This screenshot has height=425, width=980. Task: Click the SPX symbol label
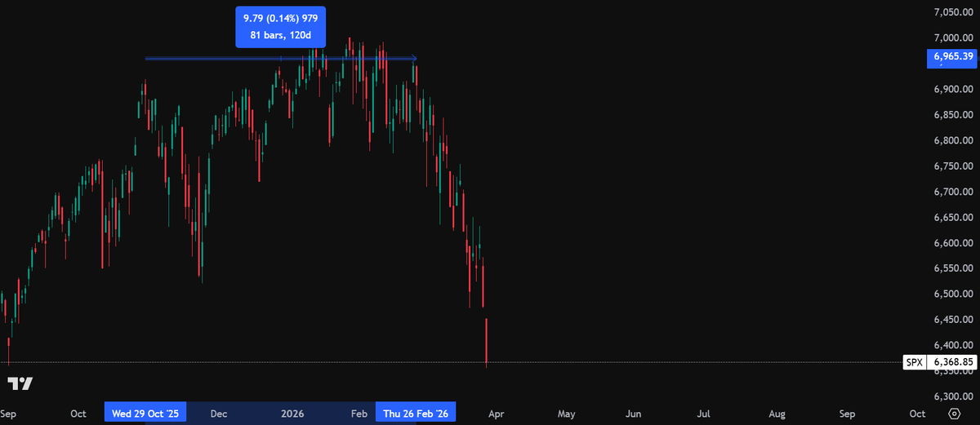coord(915,361)
